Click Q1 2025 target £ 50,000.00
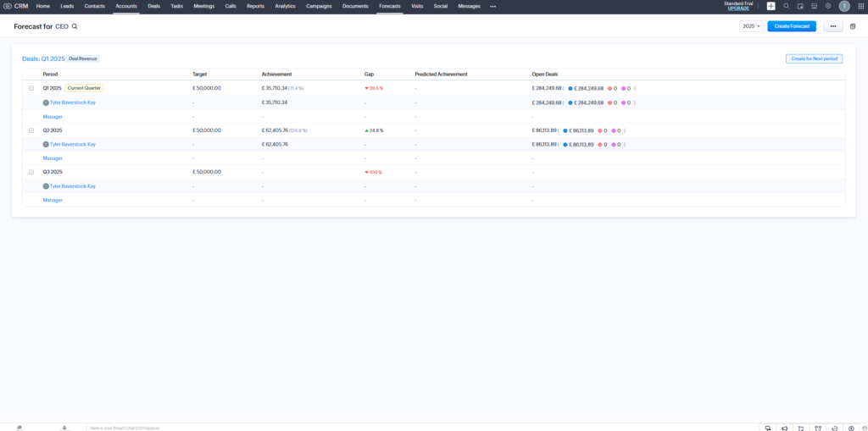 tap(207, 88)
